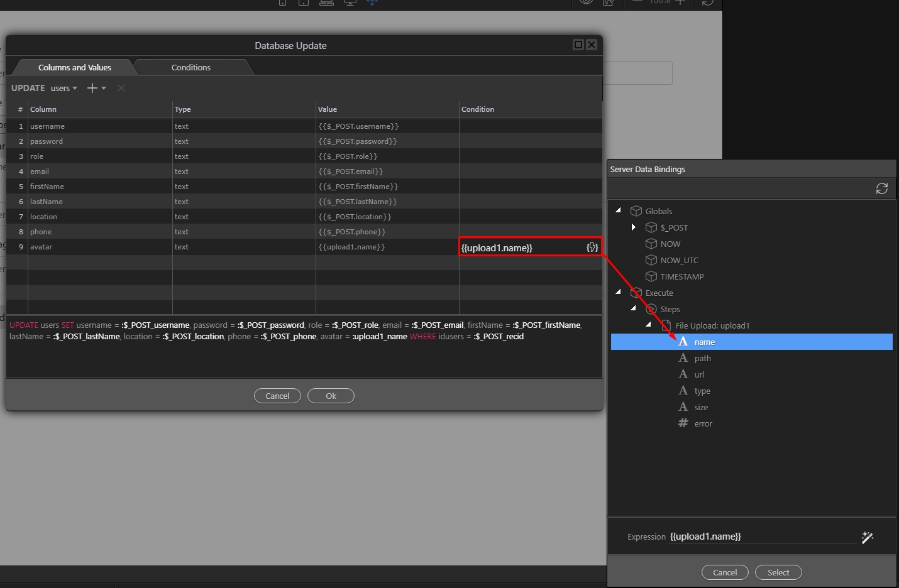The width and height of the screenshot is (899, 588).
Task: Select the url binding
Action: click(x=699, y=374)
